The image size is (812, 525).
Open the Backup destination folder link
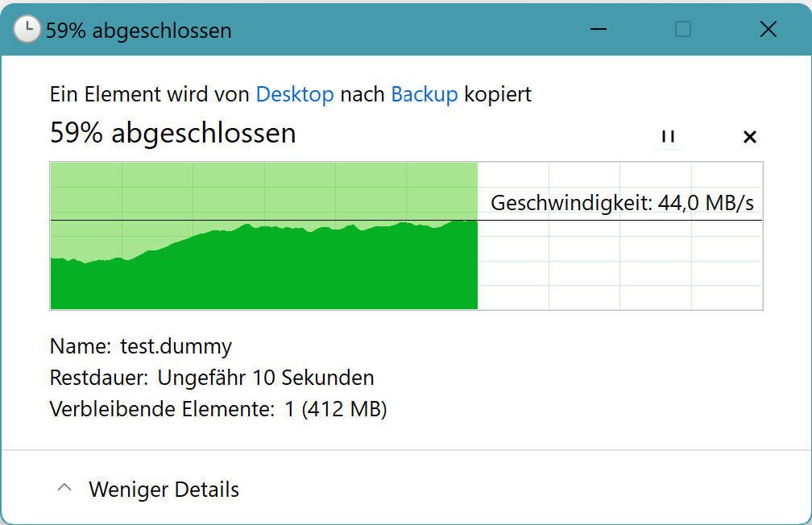point(425,94)
